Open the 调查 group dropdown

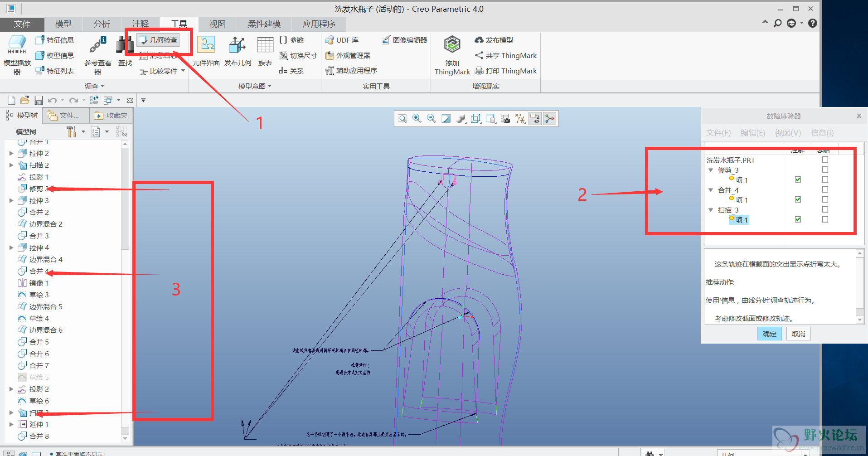95,86
